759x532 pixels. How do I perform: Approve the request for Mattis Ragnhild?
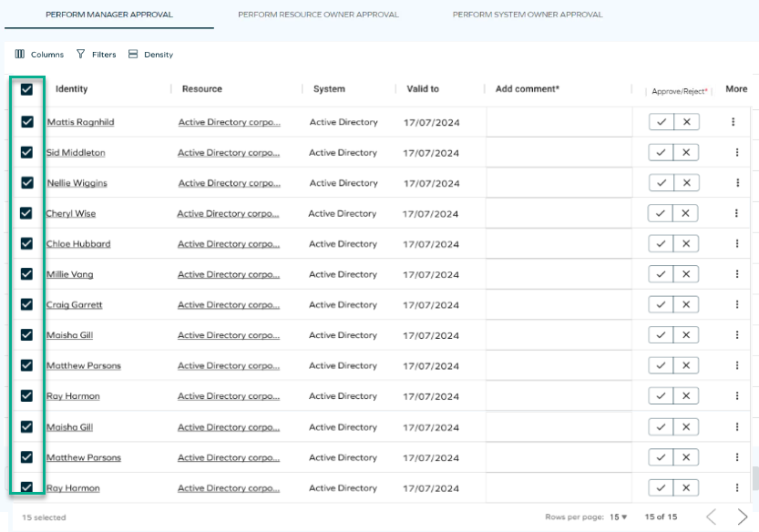tap(662, 122)
